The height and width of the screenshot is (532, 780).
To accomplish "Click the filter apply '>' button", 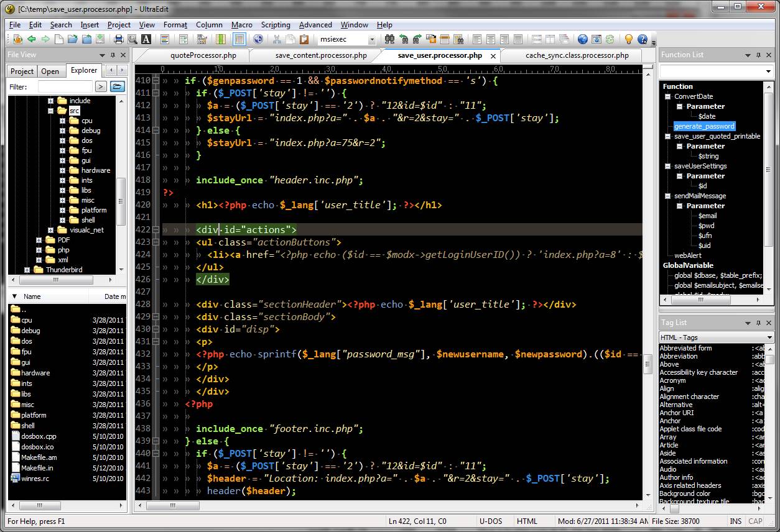I will 101,87.
